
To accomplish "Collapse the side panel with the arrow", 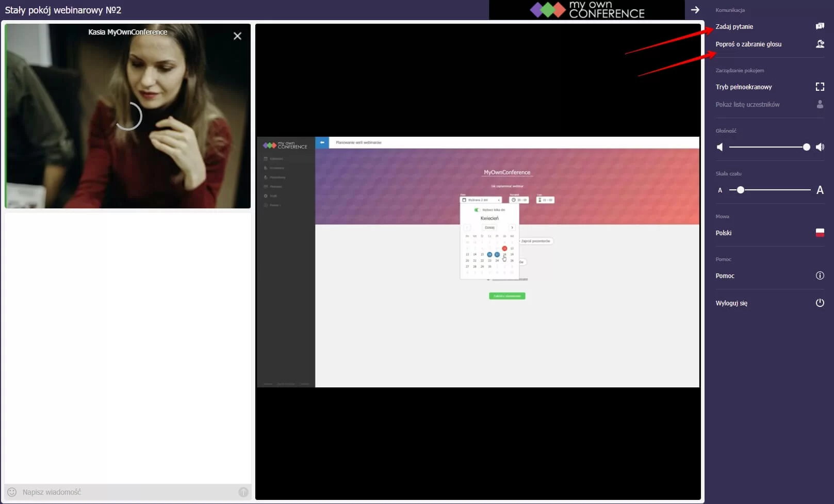I will tap(695, 10).
